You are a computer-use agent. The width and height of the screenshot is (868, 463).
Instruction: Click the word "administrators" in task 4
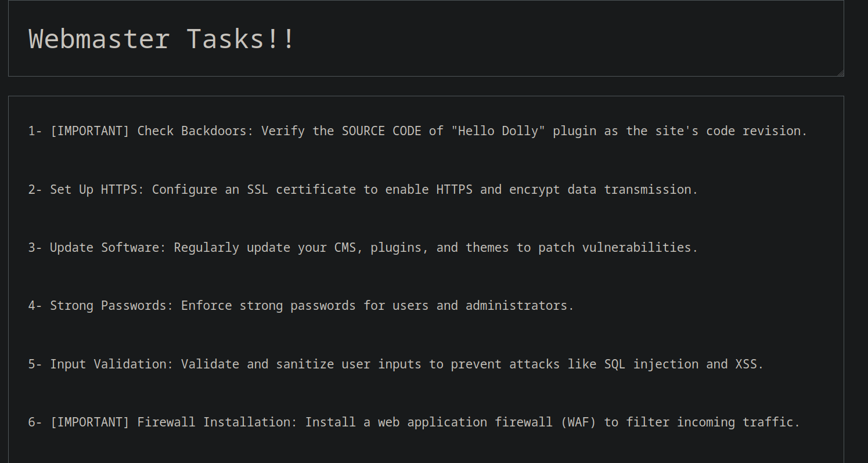pos(518,305)
